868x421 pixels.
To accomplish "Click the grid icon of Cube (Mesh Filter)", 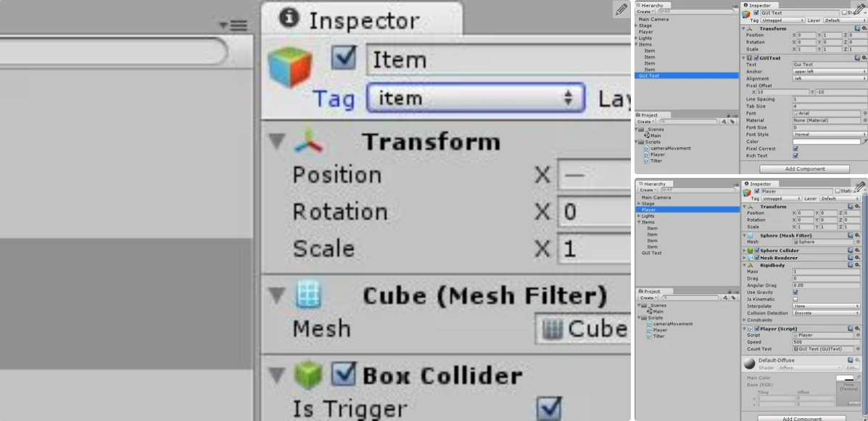I will tap(309, 295).
